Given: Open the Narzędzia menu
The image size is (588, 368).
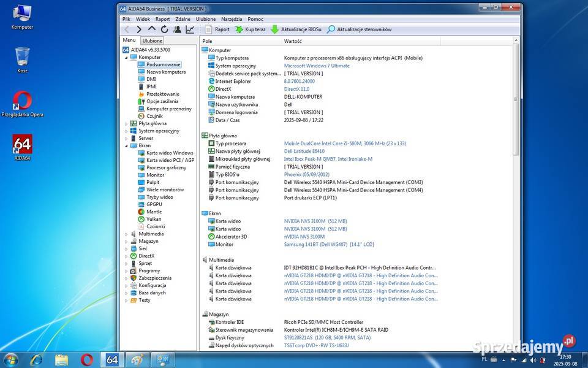Looking at the screenshot, I should (x=232, y=19).
